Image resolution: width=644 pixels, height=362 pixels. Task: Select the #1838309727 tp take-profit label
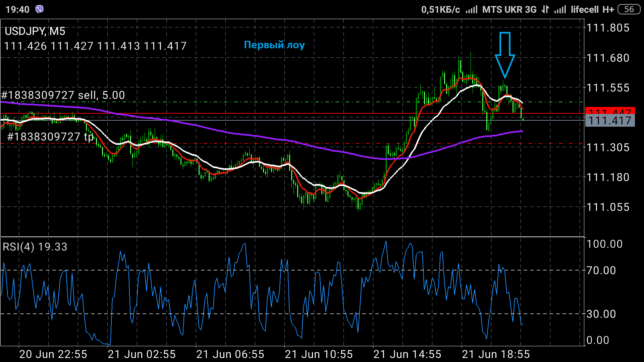click(x=51, y=137)
